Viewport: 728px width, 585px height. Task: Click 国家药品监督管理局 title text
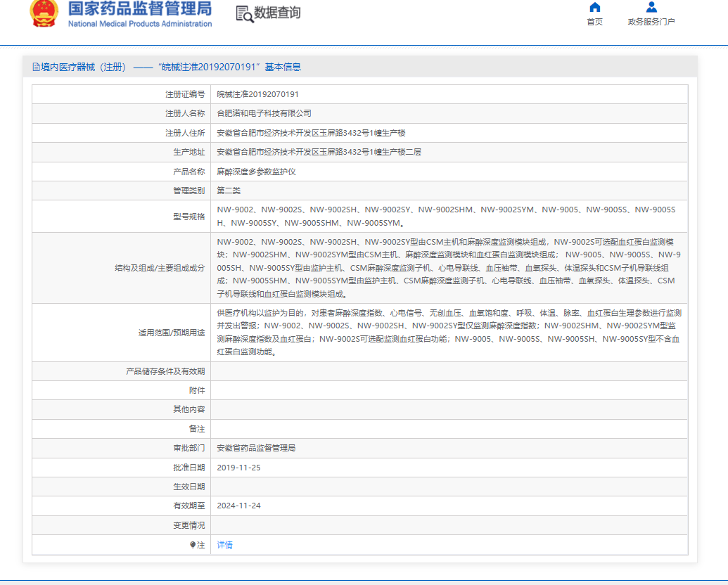[x=140, y=8]
